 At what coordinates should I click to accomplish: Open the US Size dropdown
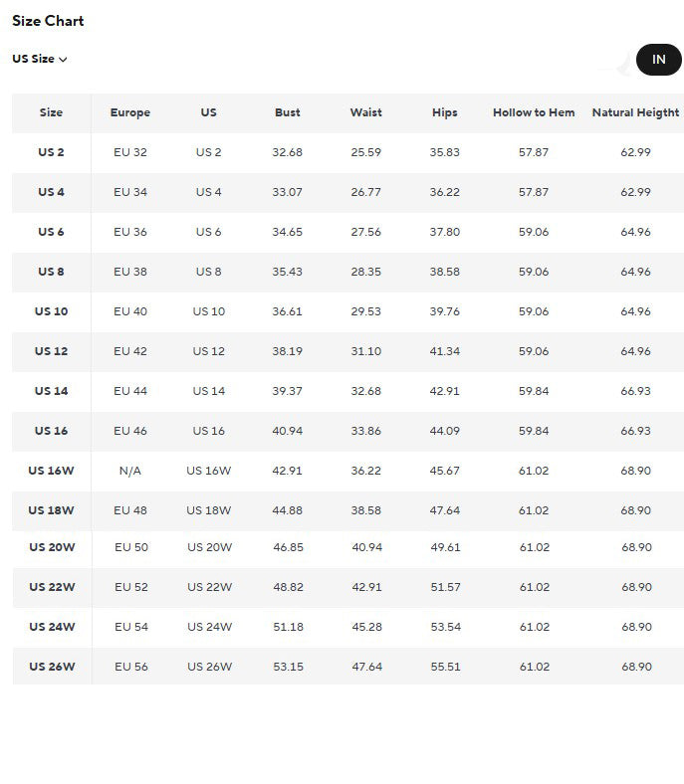pos(40,59)
